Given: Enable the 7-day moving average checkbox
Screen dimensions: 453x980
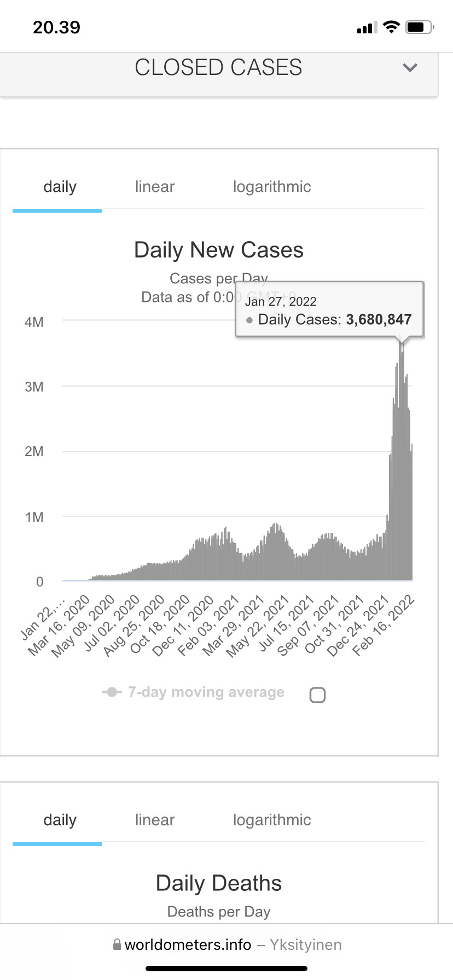Looking at the screenshot, I should click(x=317, y=695).
